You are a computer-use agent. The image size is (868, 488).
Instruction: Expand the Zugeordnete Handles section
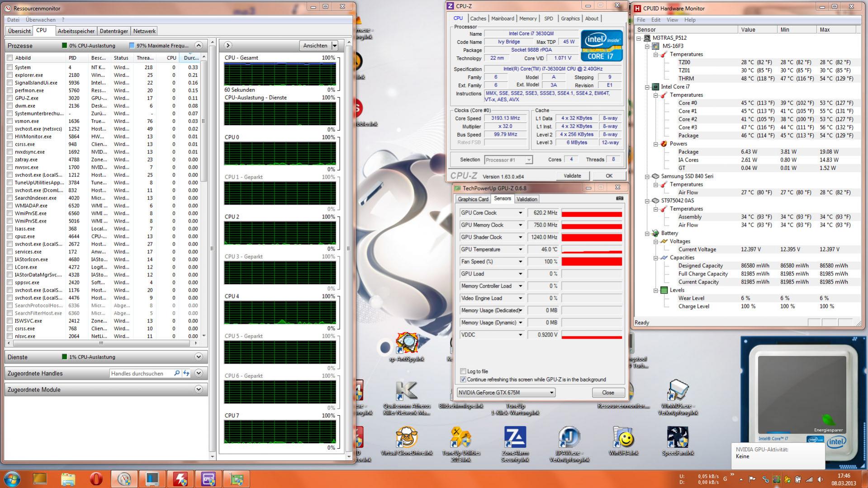point(199,373)
